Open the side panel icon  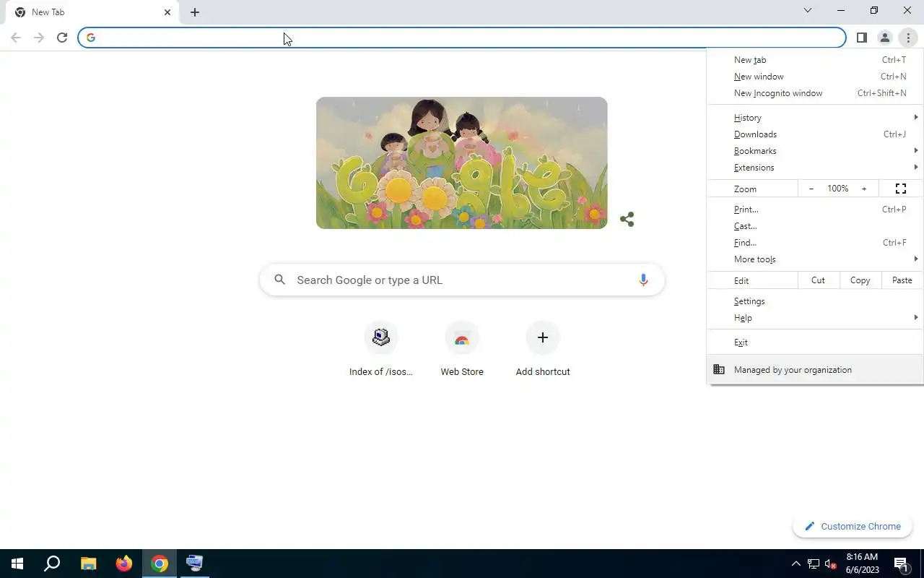(x=861, y=38)
